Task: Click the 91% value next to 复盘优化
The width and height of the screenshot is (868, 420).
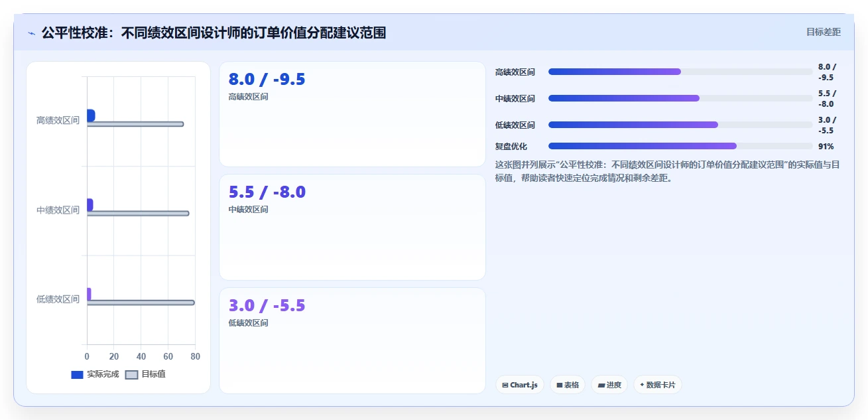Action: (x=826, y=146)
